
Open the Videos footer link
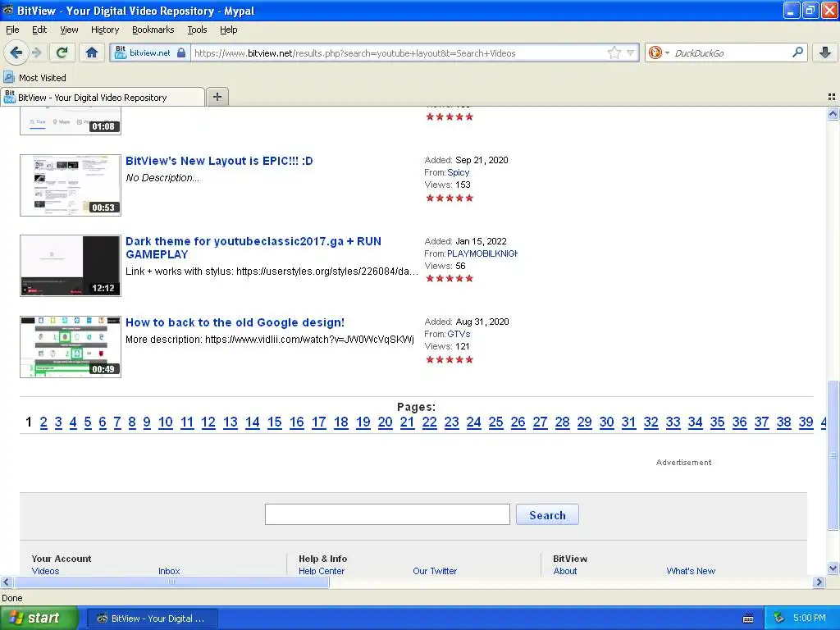click(46, 571)
